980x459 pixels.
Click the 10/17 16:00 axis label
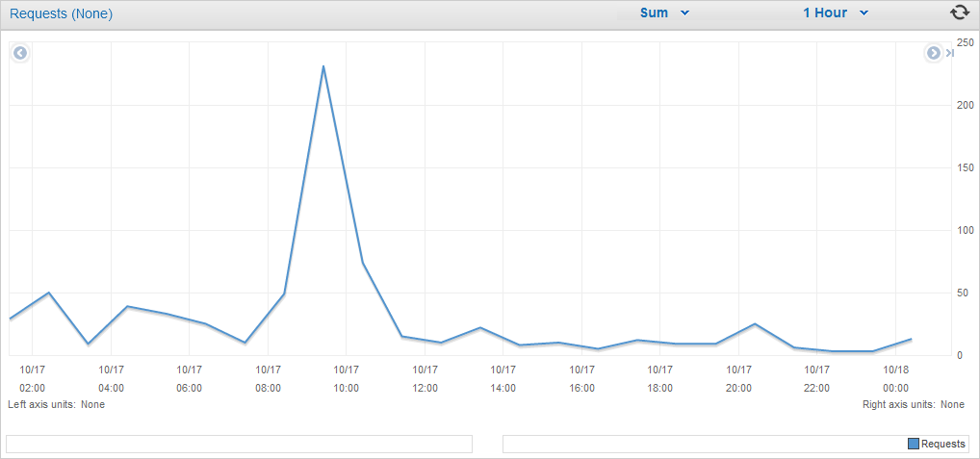(581, 378)
